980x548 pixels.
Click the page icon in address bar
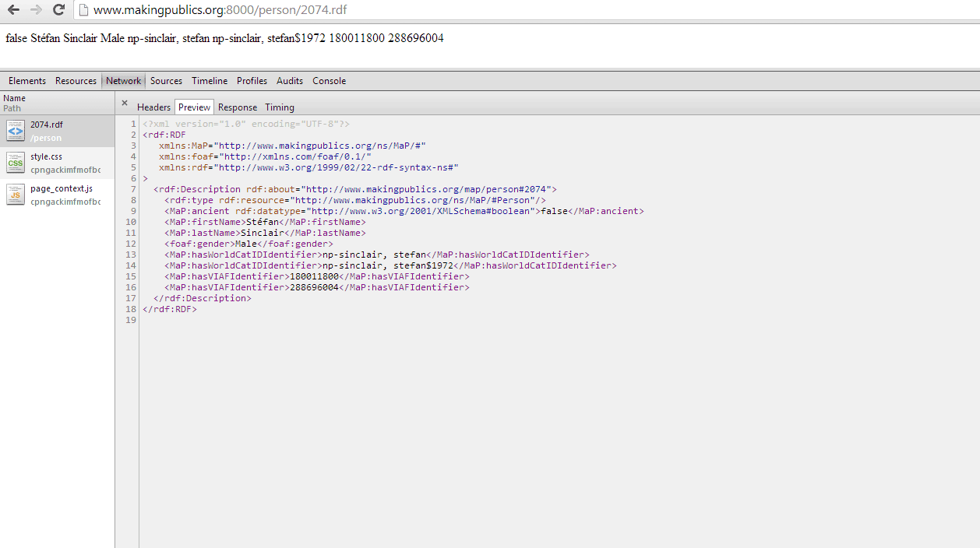(x=83, y=10)
